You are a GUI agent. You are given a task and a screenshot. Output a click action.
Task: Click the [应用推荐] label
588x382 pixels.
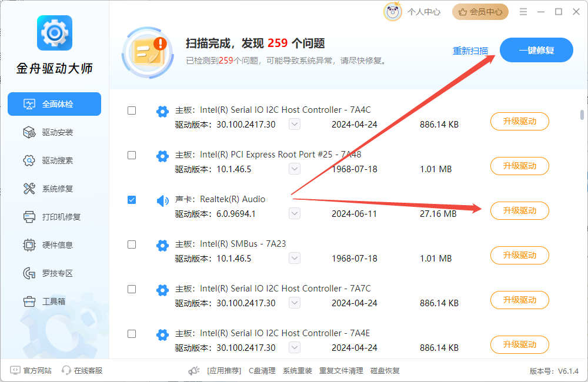tap(224, 371)
